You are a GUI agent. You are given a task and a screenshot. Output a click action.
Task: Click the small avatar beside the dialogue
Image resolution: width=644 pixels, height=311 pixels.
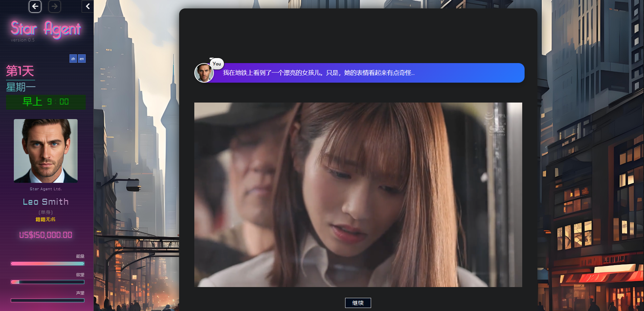pyautogui.click(x=204, y=73)
